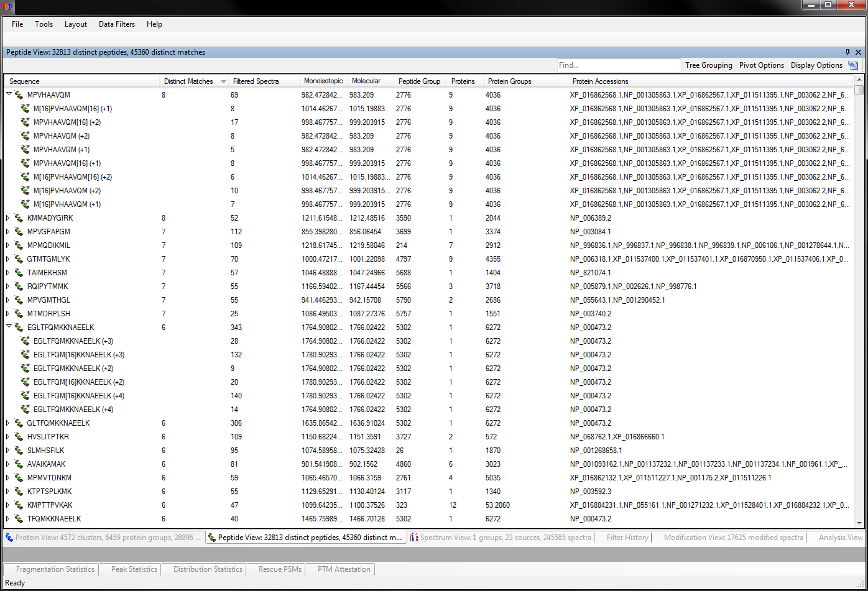Expand the KMMADYGIRK peptide row
Viewport: 868px width, 591px height.
[x=8, y=218]
